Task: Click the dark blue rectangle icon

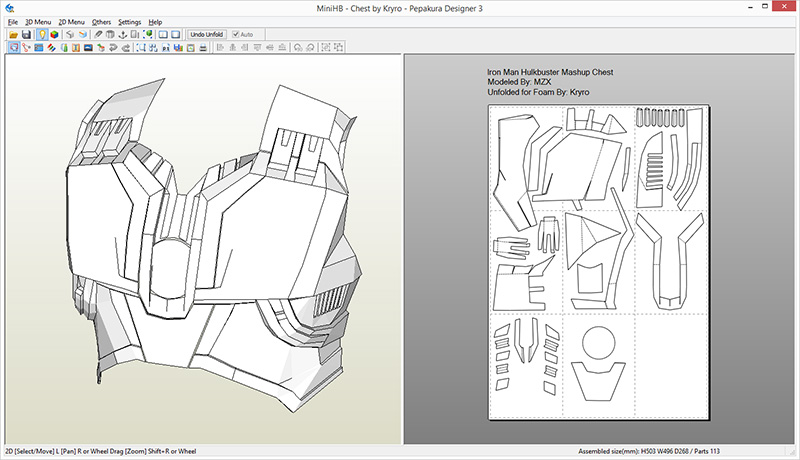Action: 88,47
